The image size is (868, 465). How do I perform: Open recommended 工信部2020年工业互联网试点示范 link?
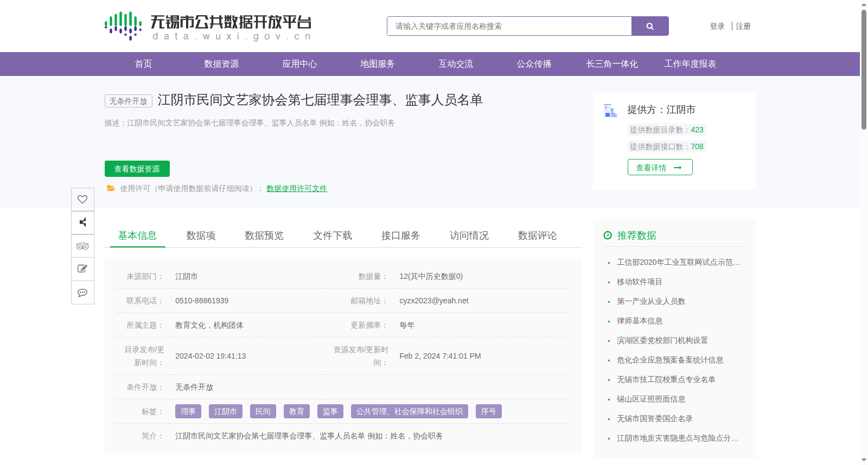coord(679,262)
